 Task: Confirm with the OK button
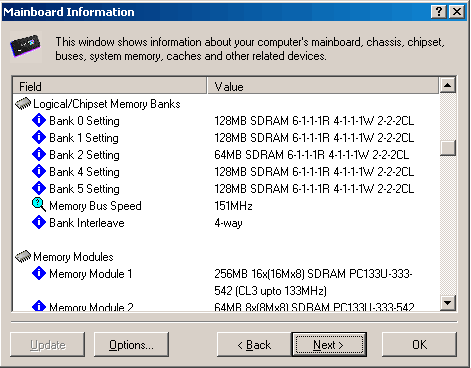tap(419, 344)
